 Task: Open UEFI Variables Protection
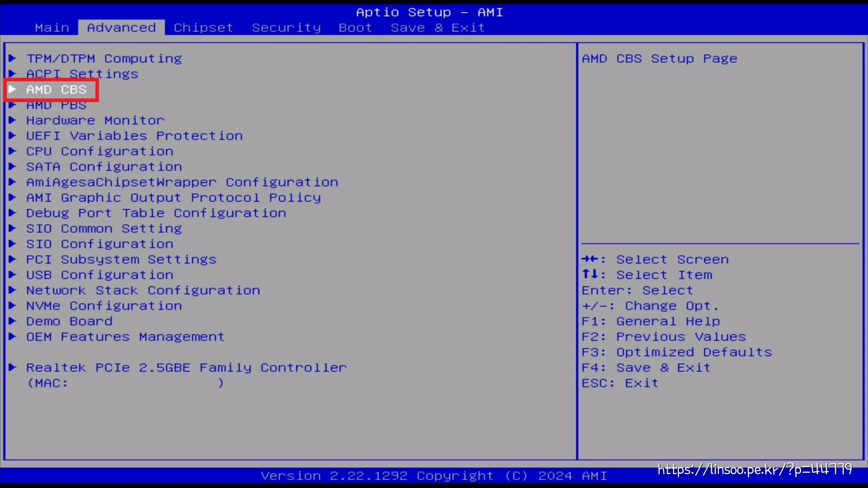pyautogui.click(x=134, y=136)
